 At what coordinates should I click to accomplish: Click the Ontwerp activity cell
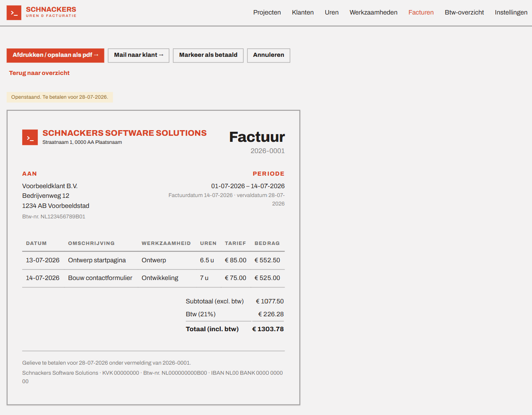[x=154, y=260]
